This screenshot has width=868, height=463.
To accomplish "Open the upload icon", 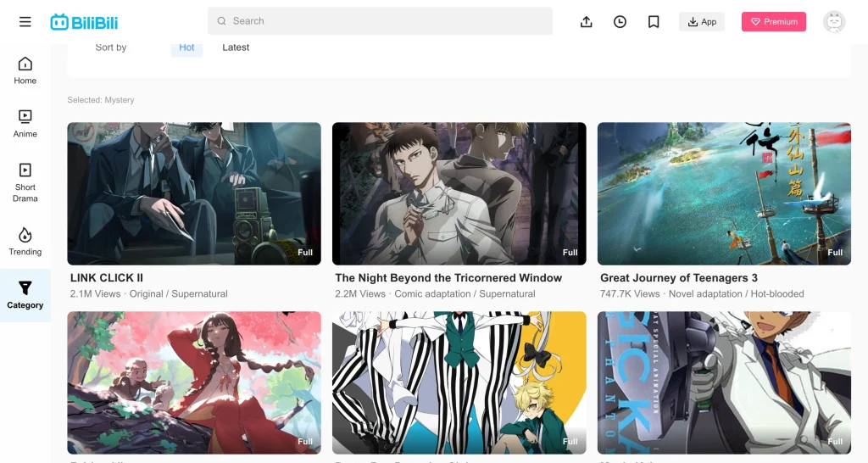I will (x=587, y=21).
